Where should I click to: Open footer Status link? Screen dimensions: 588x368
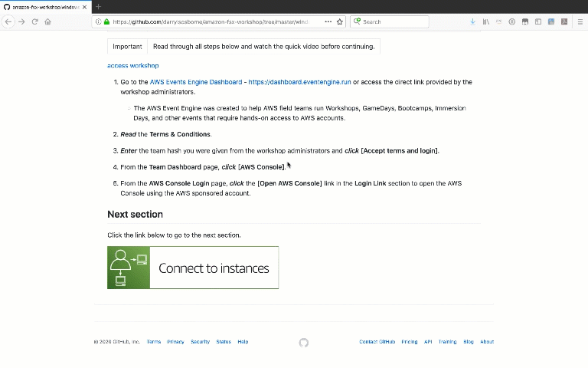224,342
